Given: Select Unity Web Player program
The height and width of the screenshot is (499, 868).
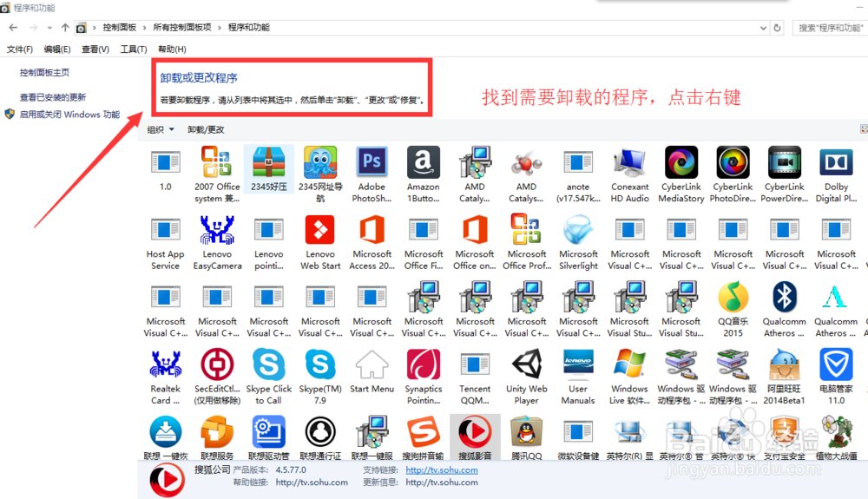Looking at the screenshot, I should tap(526, 378).
